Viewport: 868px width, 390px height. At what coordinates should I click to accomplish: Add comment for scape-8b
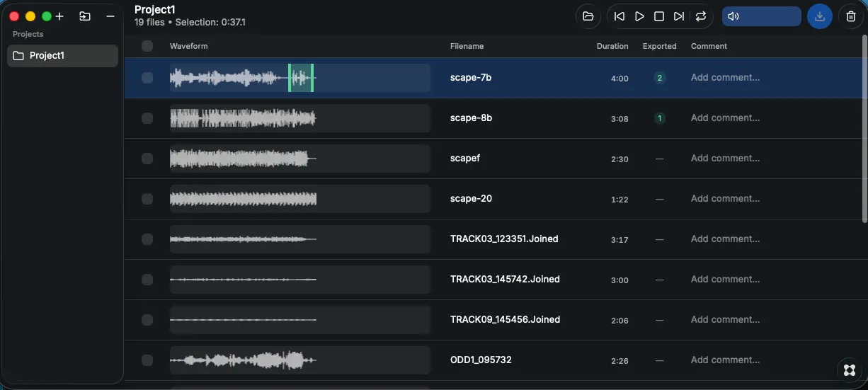click(x=725, y=118)
